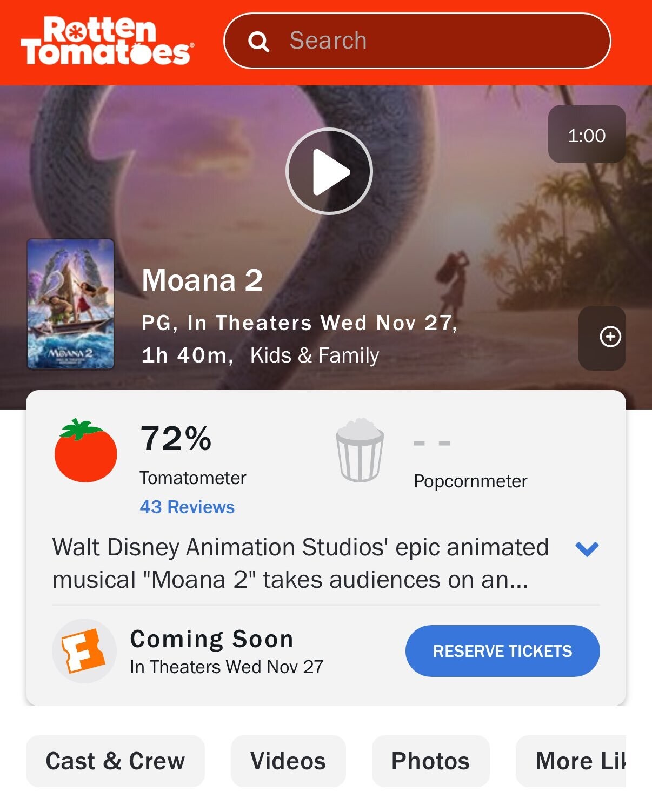
Task: Click the 1:00 trailer duration badge
Action: [587, 134]
